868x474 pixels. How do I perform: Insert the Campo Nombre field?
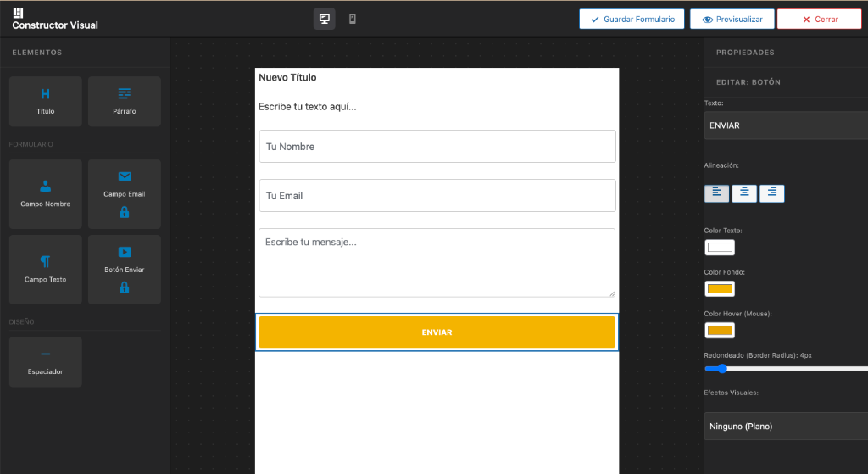[x=45, y=194]
